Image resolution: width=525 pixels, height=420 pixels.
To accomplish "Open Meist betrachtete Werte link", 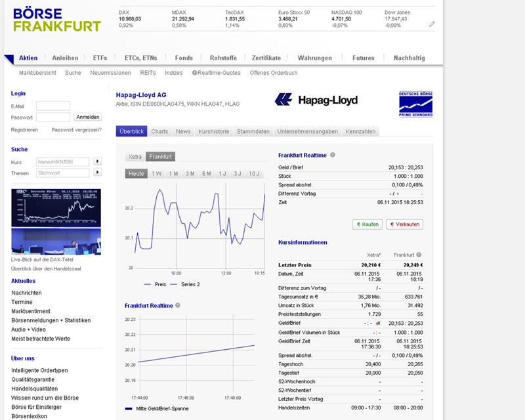I will (41, 339).
